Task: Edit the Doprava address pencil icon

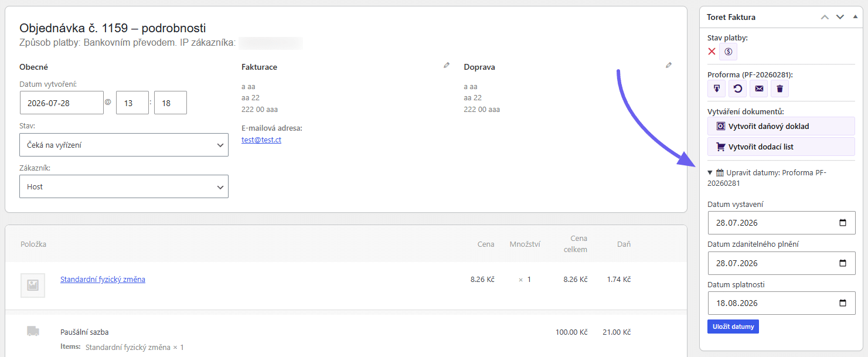Action: coord(669,65)
